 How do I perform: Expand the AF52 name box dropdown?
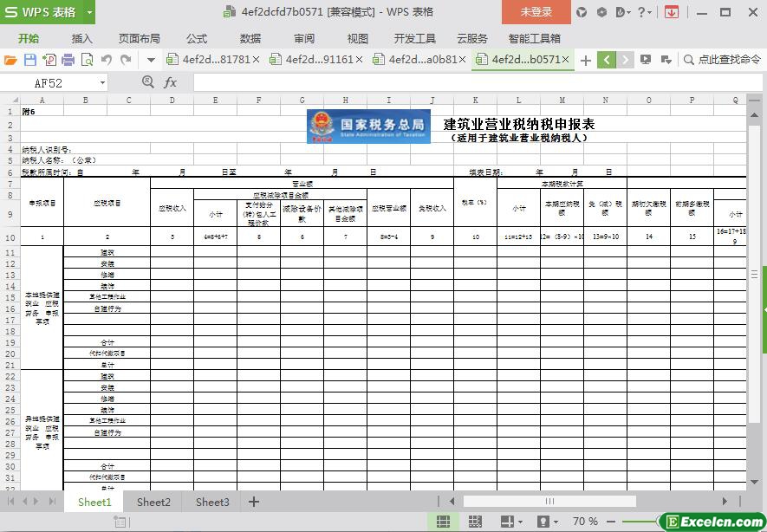point(102,83)
